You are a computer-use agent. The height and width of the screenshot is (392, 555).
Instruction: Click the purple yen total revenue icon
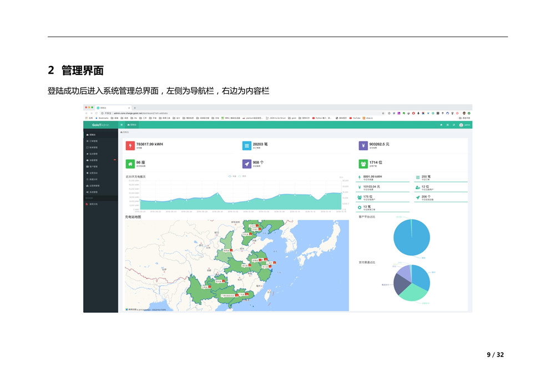tap(363, 146)
